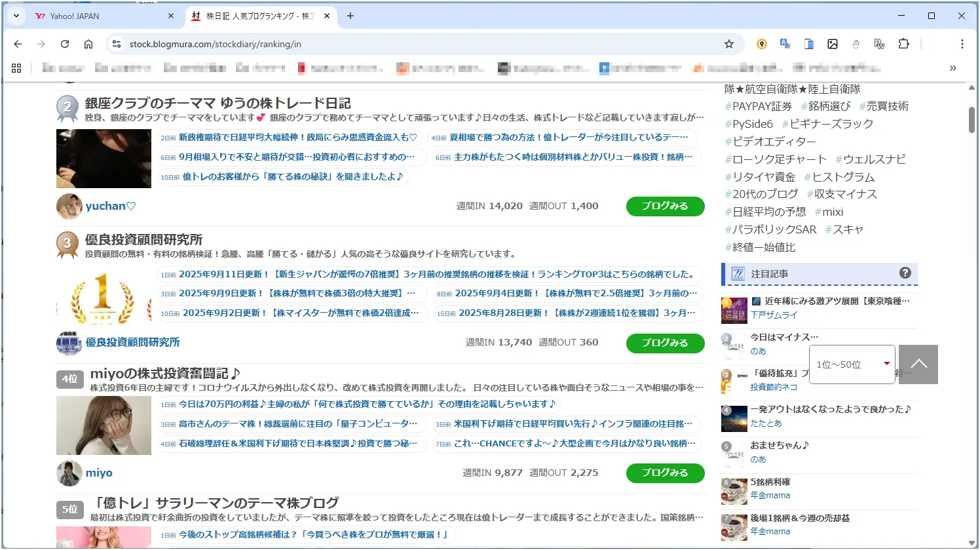Open a new browser tab

click(x=350, y=16)
